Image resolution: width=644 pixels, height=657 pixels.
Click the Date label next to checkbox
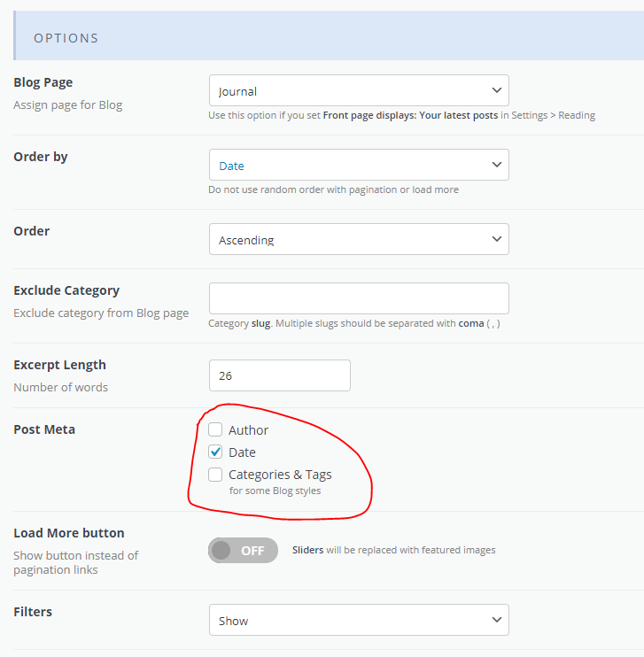tap(242, 452)
